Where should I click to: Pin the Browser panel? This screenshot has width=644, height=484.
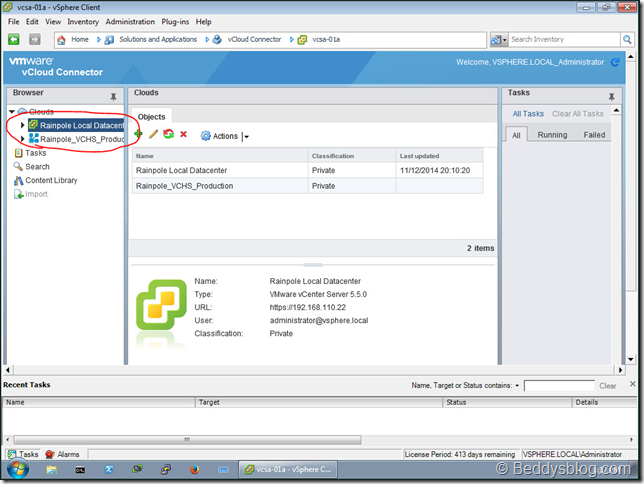pyautogui.click(x=113, y=97)
